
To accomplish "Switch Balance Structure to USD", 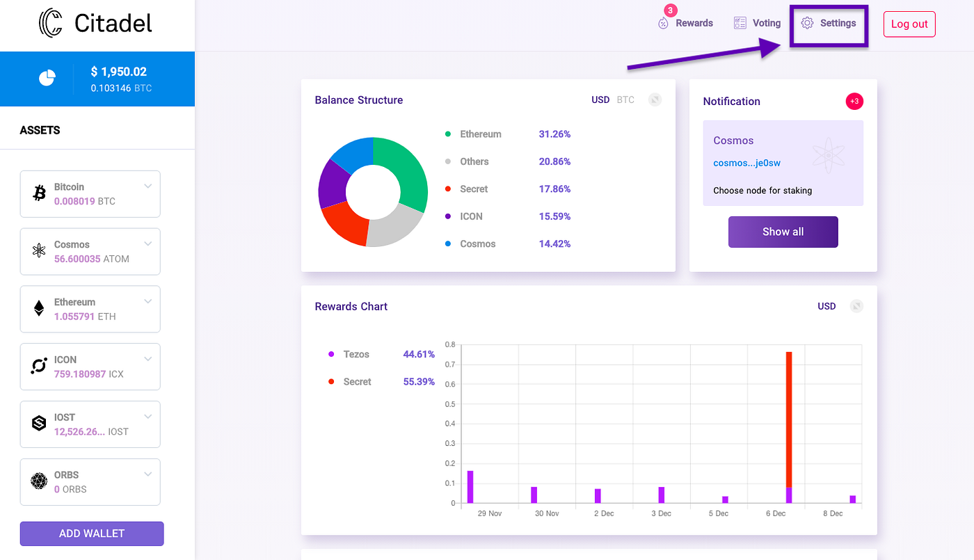I will (600, 100).
